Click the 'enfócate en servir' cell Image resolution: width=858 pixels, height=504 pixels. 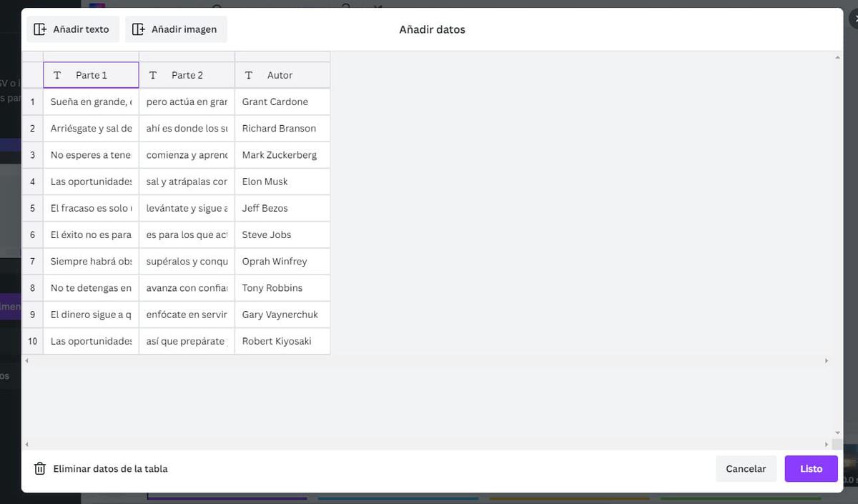pyautogui.click(x=187, y=315)
